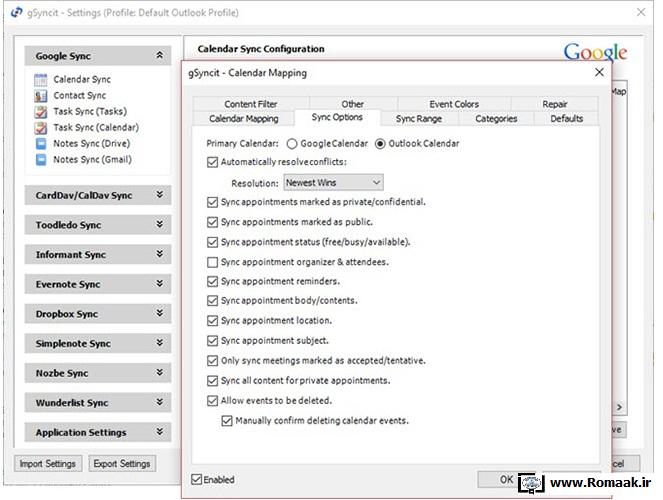663x500 pixels.
Task: Click the Notes Sync (Drive) icon
Action: pyautogui.click(x=41, y=144)
